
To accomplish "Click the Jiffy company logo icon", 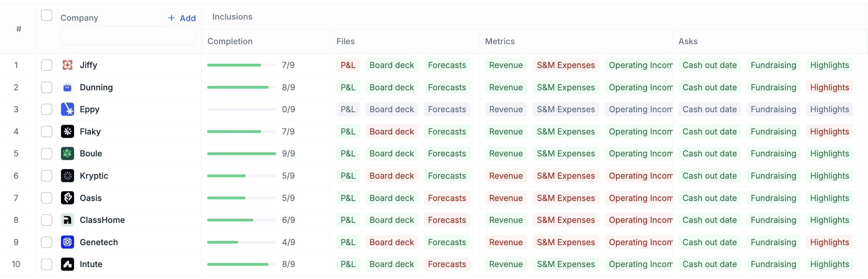I will click(x=68, y=65).
